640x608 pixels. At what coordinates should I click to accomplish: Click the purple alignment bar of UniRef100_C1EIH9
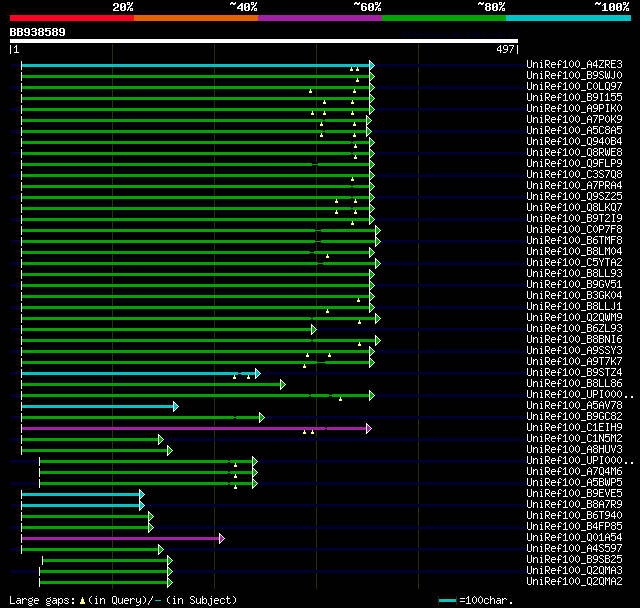pos(194,428)
